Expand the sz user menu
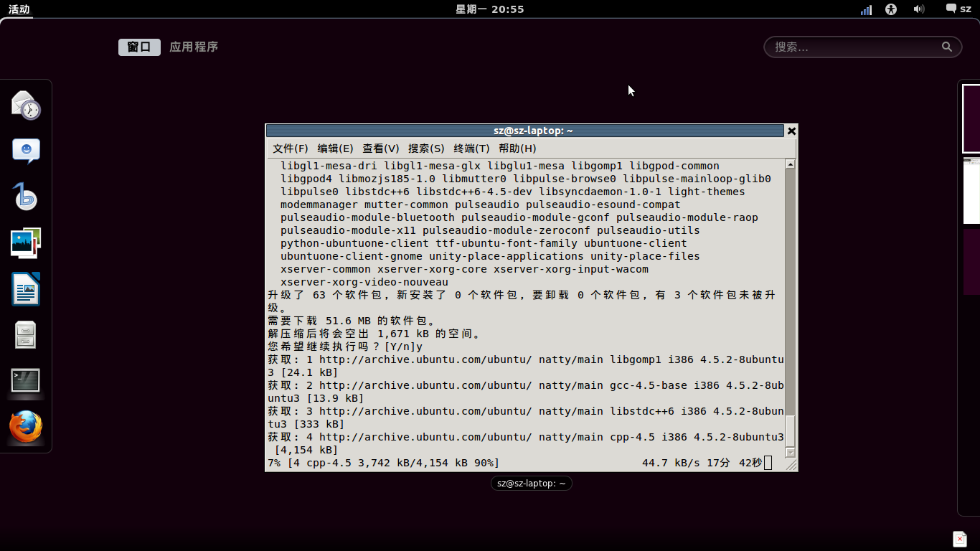 958,9
